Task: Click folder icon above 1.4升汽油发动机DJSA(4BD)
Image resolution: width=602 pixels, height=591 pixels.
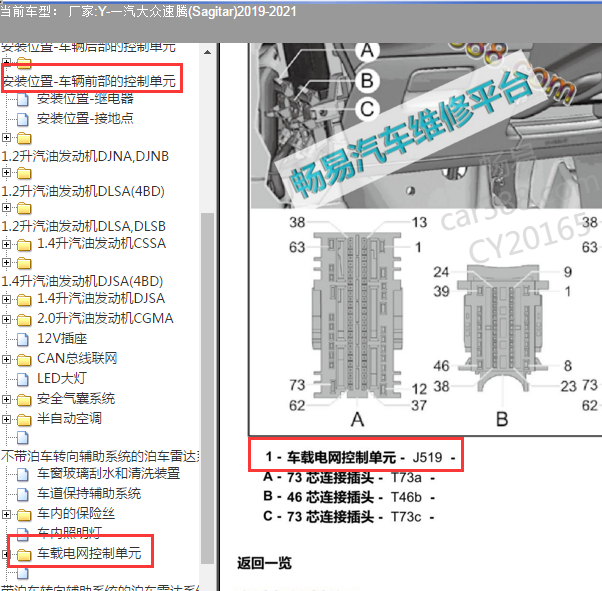Action: tap(24, 263)
